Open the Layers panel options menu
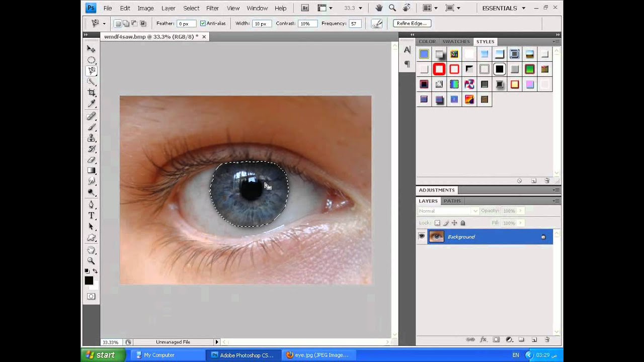 (555, 201)
